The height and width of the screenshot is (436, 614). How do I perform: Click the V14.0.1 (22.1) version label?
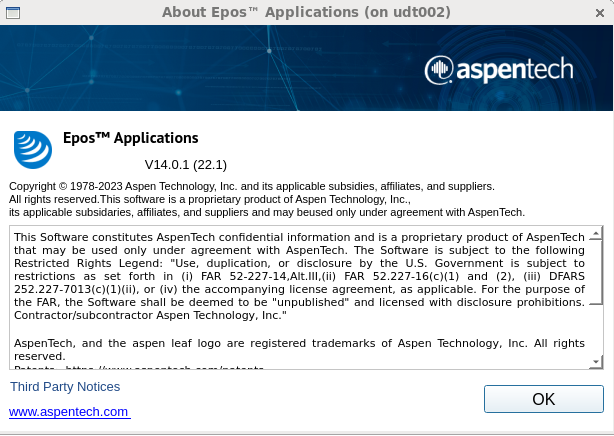[x=186, y=164]
